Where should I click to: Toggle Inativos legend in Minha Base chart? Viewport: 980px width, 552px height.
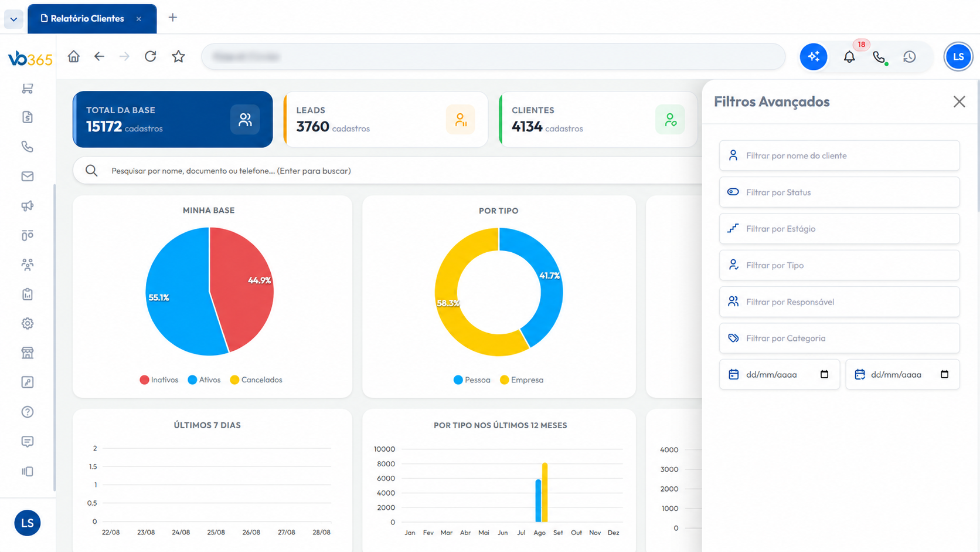159,380
